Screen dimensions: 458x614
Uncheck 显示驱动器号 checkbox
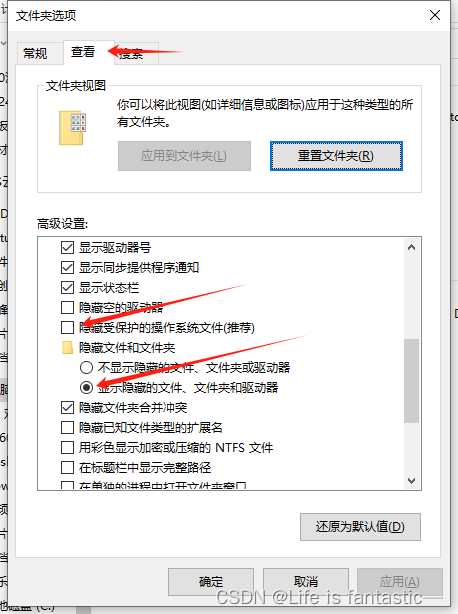pyautogui.click(x=67, y=247)
